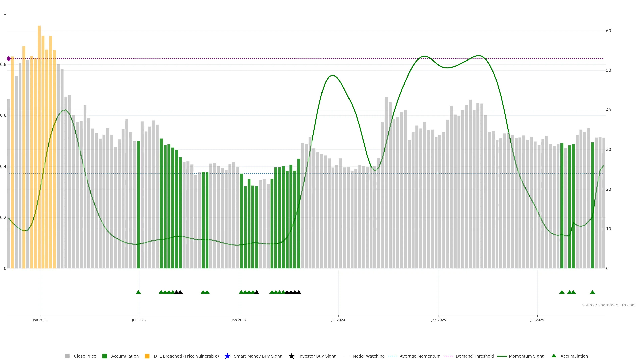Click the Jul 2024 x-axis label
Screen dimensions: 644x362
(x=338, y=320)
